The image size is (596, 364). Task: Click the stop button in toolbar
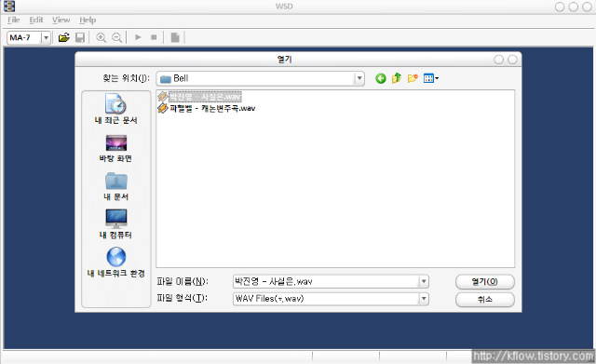tap(154, 37)
